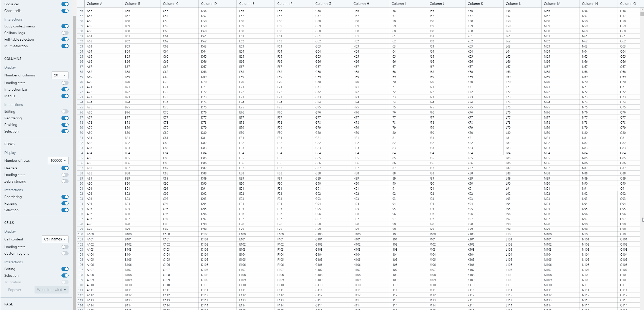Image resolution: width=644 pixels, height=310 pixels.
Task: Select row header 100
Action: point(80,234)
